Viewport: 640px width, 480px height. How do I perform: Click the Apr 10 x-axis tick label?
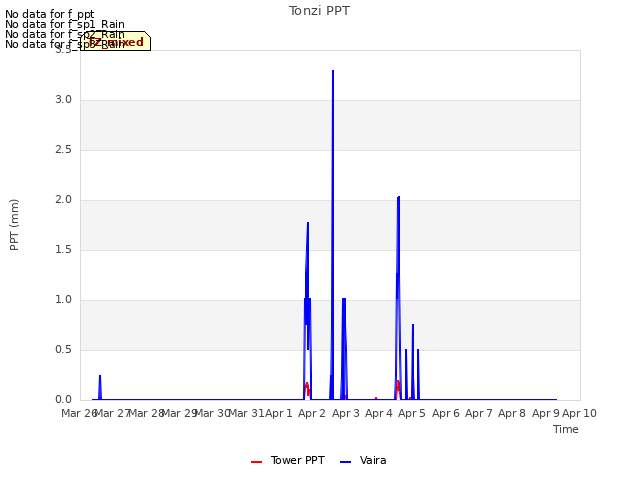(x=579, y=413)
